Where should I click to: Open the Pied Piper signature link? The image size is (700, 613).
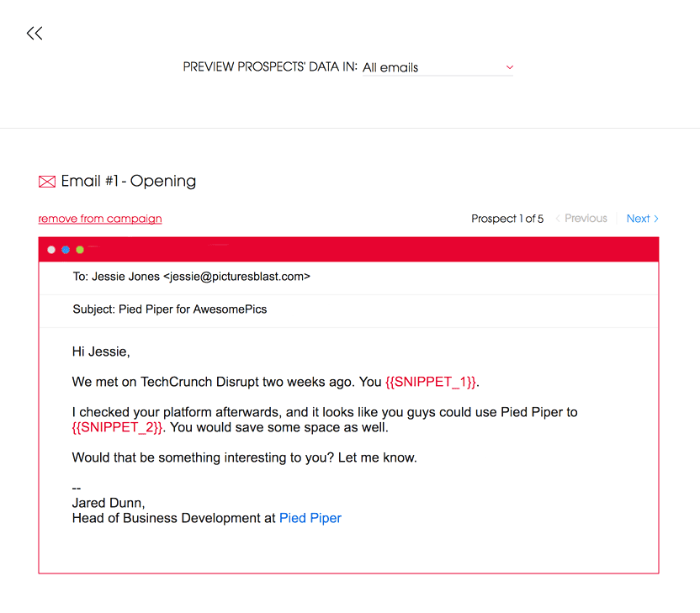[x=310, y=518]
